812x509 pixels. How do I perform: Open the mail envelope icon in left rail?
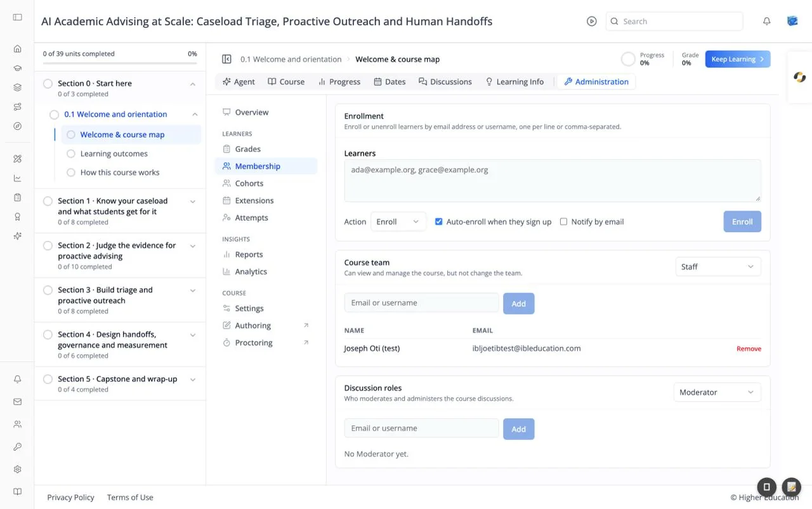pos(17,402)
